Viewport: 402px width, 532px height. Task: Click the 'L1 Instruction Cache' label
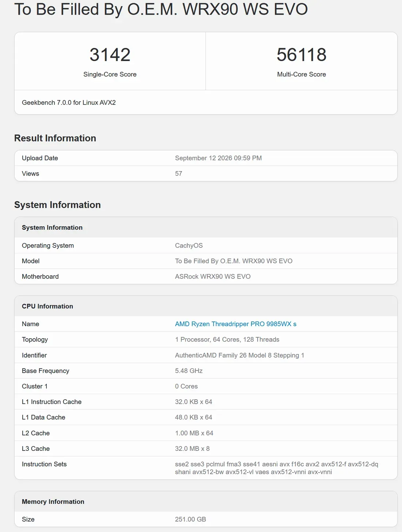[52, 402]
